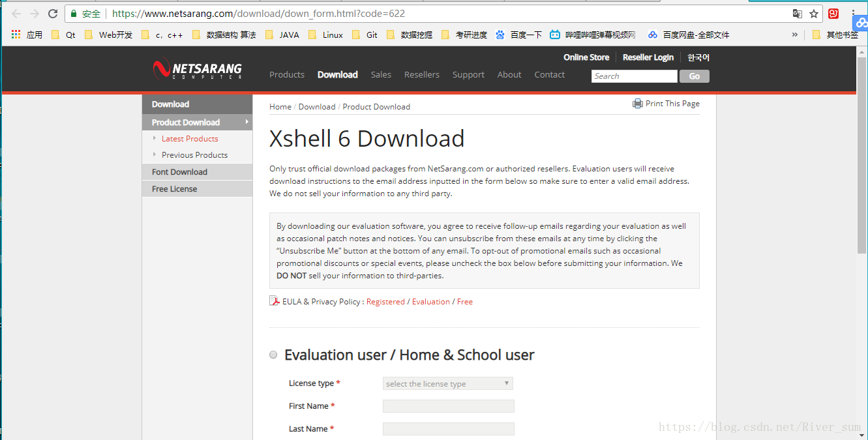Open the 百度网盘-全部文件 bookmark

tap(689, 35)
